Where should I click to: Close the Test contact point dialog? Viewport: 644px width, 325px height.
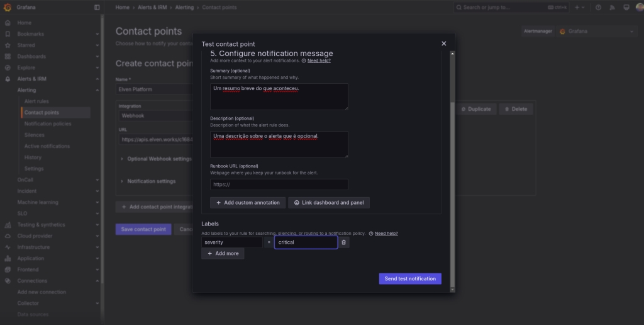(x=443, y=43)
